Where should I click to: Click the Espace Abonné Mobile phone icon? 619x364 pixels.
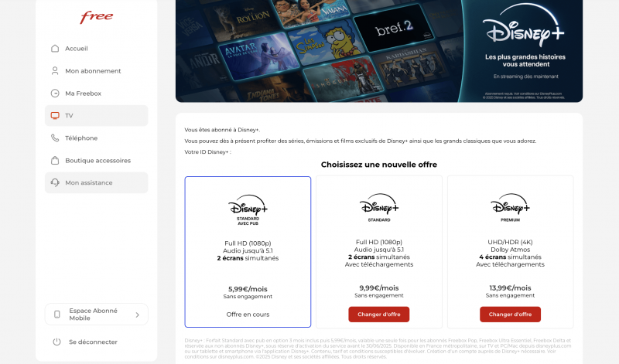click(x=57, y=315)
